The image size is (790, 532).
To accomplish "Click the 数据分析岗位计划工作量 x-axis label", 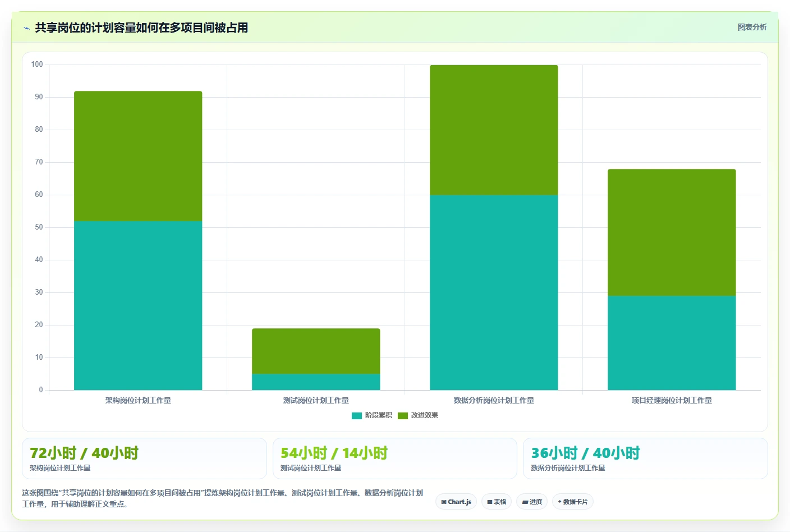I will pyautogui.click(x=494, y=400).
